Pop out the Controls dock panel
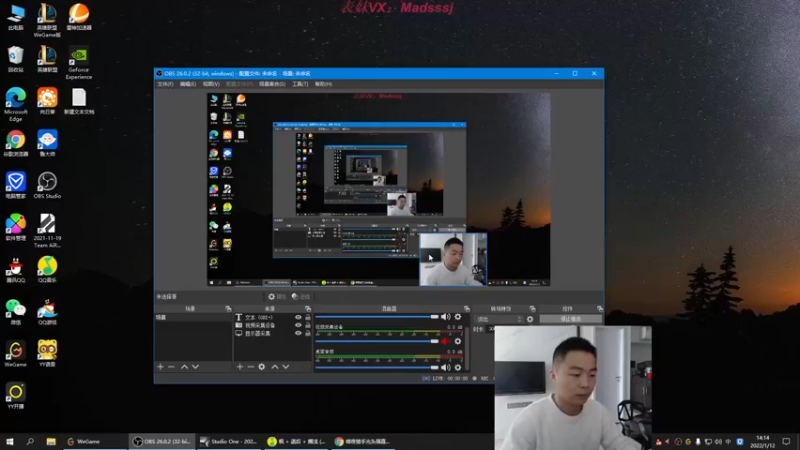This screenshot has height=450, width=800. pyautogui.click(x=599, y=309)
